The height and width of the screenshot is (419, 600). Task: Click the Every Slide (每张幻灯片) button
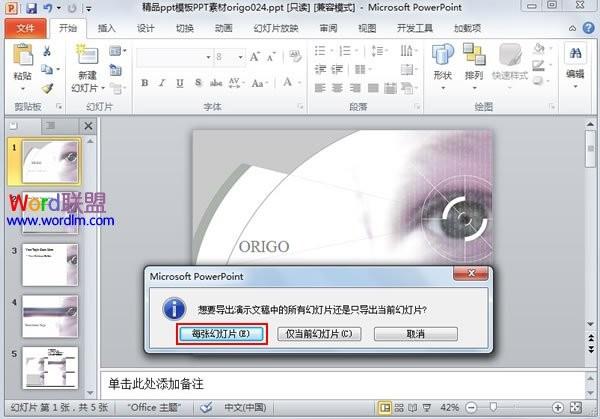coord(222,334)
